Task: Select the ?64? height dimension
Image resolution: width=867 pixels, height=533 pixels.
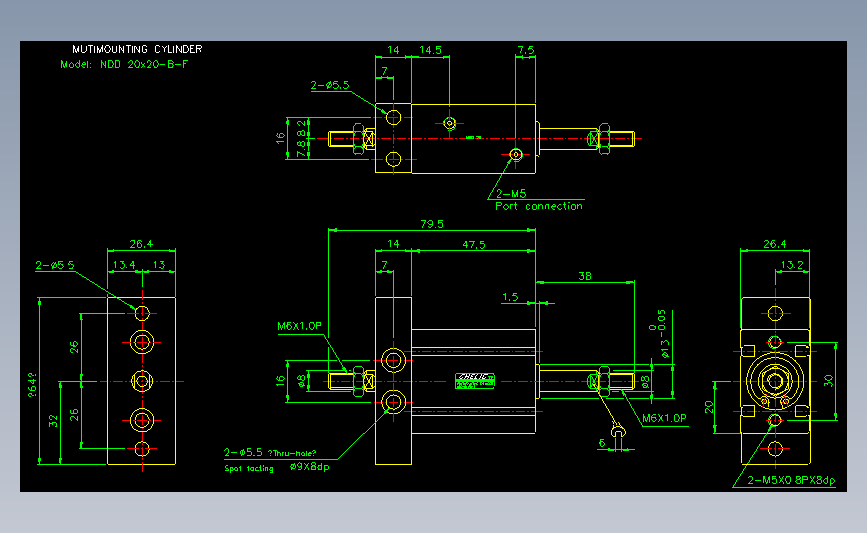Action: [x=33, y=385]
